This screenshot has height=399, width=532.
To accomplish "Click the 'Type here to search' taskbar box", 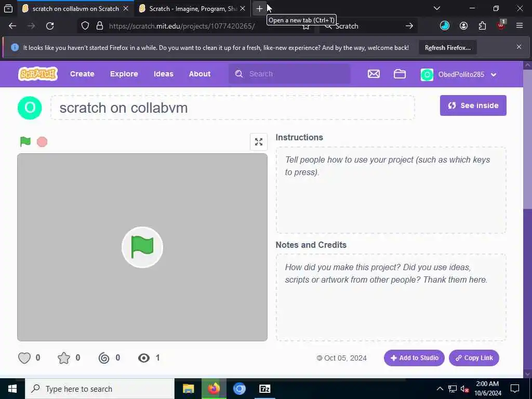I will (x=99, y=389).
